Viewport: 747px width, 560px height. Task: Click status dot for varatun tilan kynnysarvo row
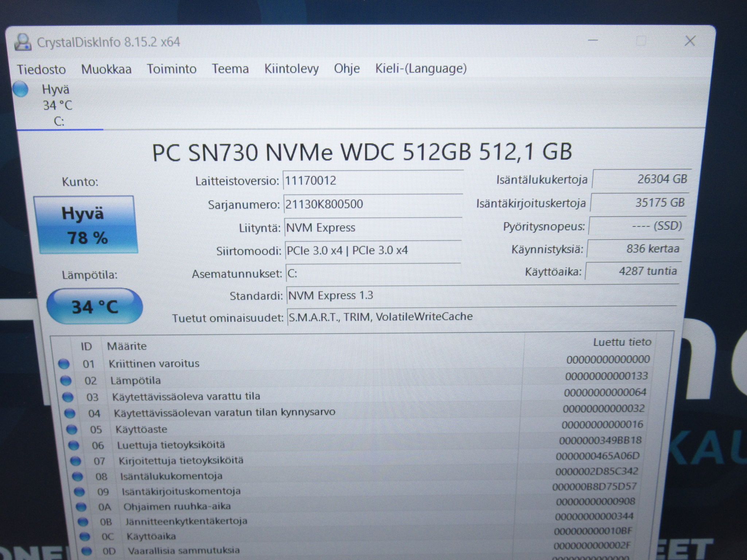70,413
